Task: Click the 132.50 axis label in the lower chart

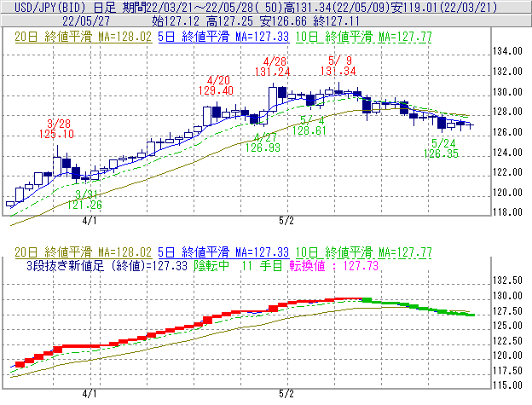Action: [x=507, y=281]
